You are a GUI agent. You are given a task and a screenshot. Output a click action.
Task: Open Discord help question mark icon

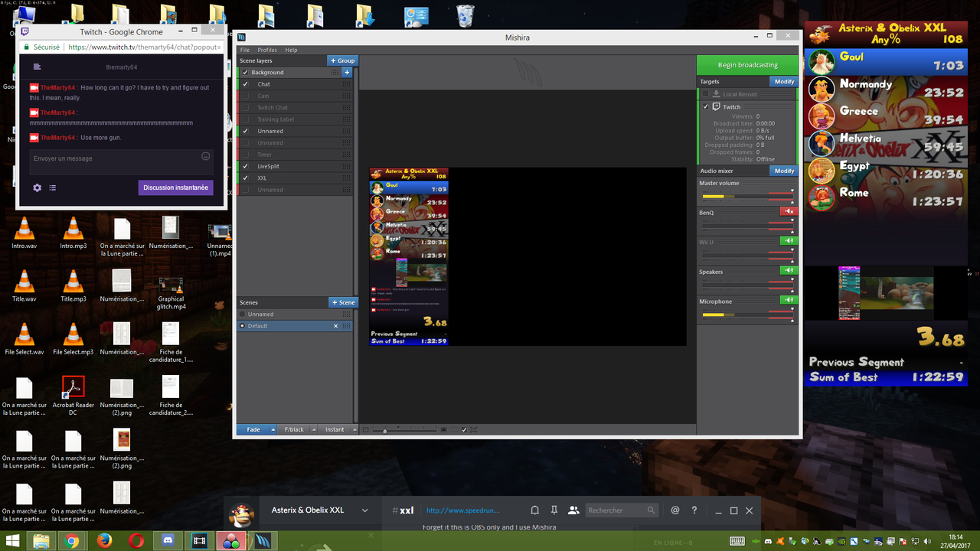(694, 510)
